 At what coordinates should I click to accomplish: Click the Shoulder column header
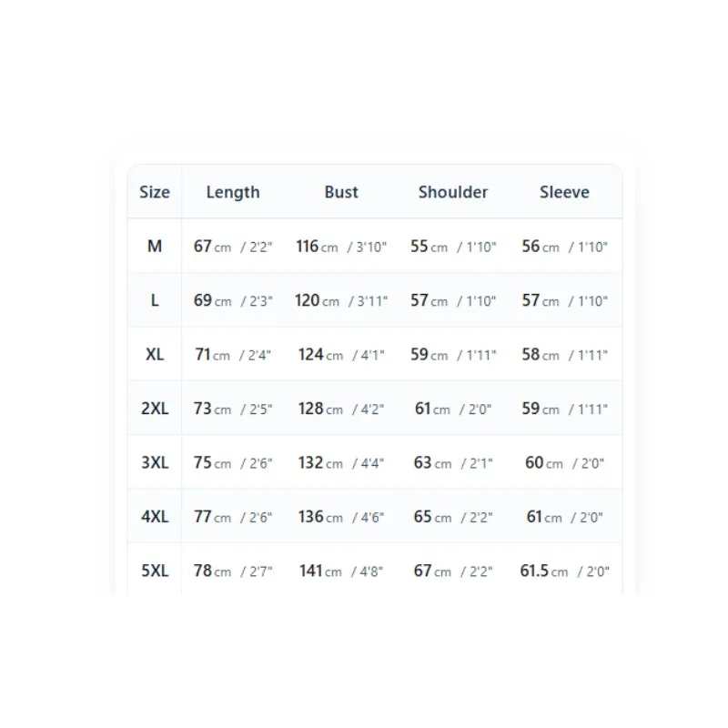[453, 192]
